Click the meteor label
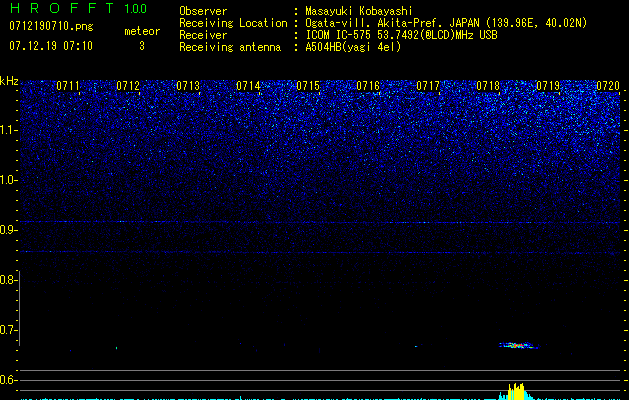 tap(142, 31)
